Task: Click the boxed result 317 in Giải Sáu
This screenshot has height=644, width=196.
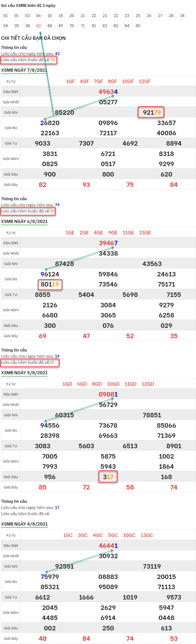Action: click(108, 477)
